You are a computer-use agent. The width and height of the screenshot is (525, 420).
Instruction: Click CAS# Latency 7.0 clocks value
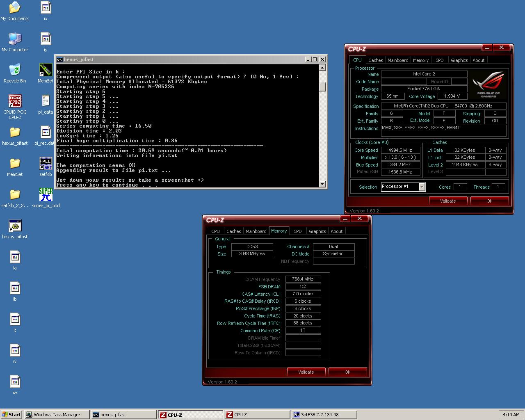303,294
